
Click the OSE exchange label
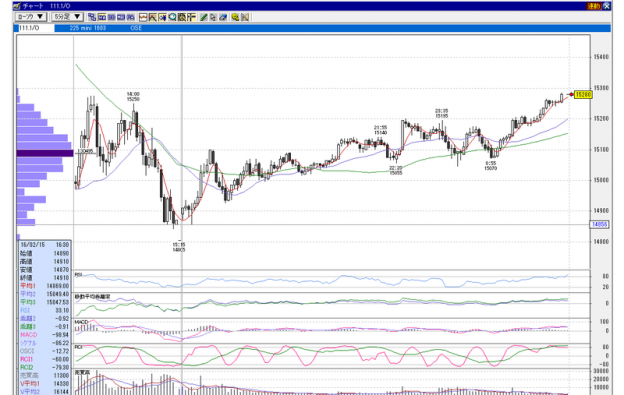pos(136,28)
